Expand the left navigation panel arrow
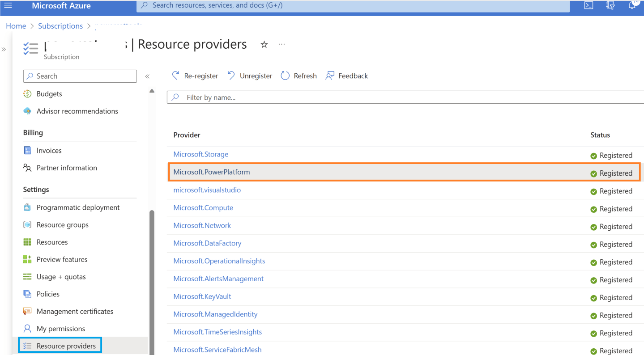Screen dimensions: 644x355 tap(4, 49)
